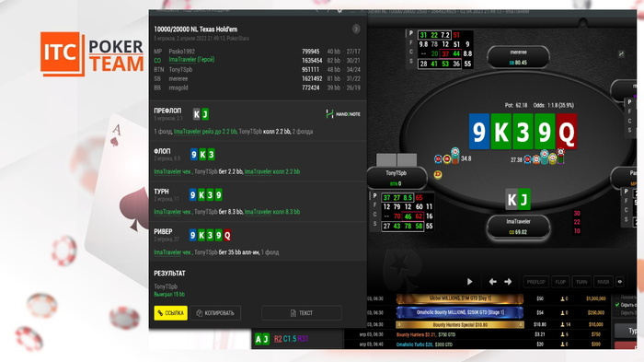Click the Hand2Note logo icon
The image size is (644, 362).
click(329, 114)
